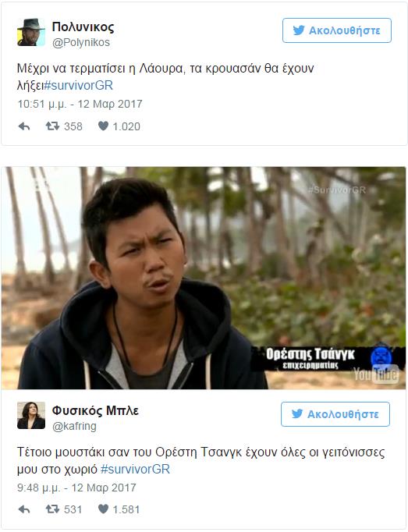
Task: Open timestamp 10:51 μ.μ. - 12 Μαρ 2017
Action: [80, 104]
